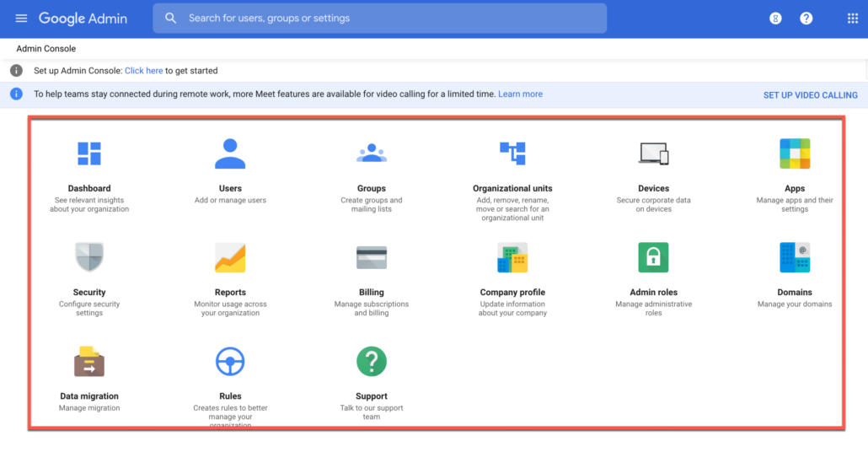Click the Security label text

point(89,292)
